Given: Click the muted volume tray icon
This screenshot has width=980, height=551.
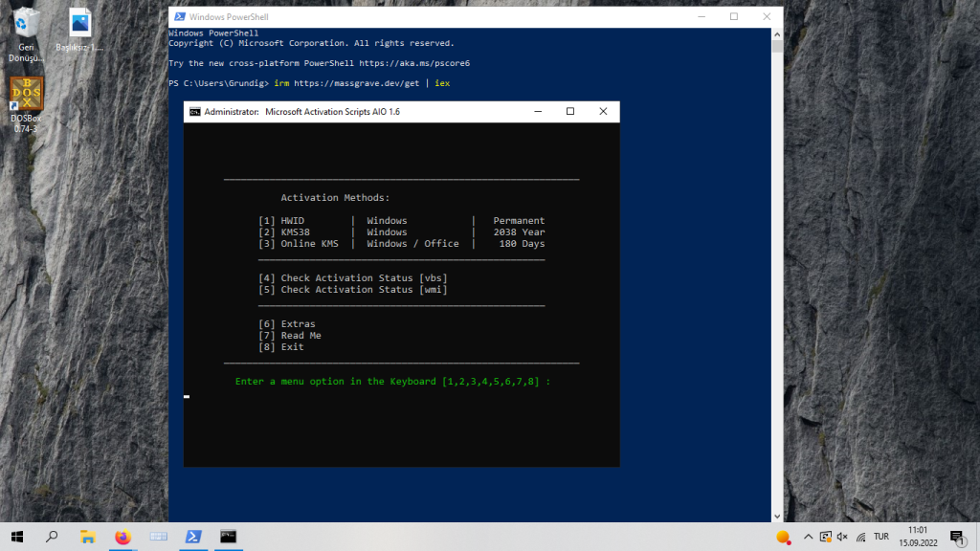Looking at the screenshot, I should click(842, 537).
